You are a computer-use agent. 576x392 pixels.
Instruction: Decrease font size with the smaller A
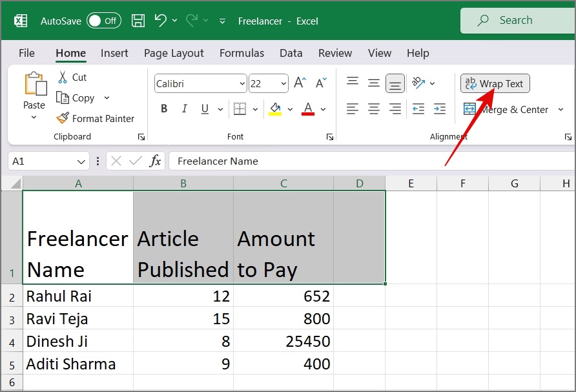point(321,83)
